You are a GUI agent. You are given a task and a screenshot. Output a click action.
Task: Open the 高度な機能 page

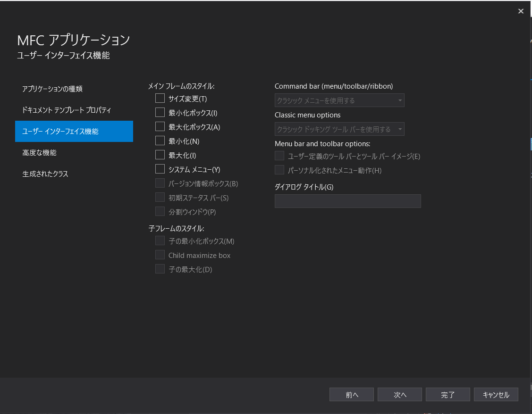(x=74, y=153)
